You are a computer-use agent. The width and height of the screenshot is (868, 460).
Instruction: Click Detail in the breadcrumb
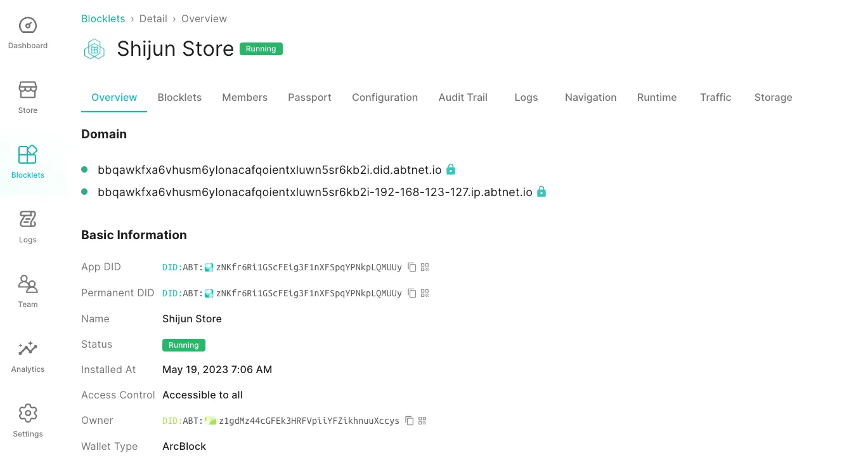click(x=153, y=19)
